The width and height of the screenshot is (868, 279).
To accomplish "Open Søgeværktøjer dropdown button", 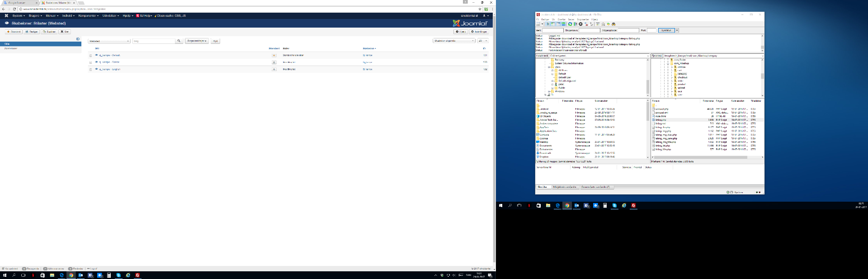I will click(197, 41).
